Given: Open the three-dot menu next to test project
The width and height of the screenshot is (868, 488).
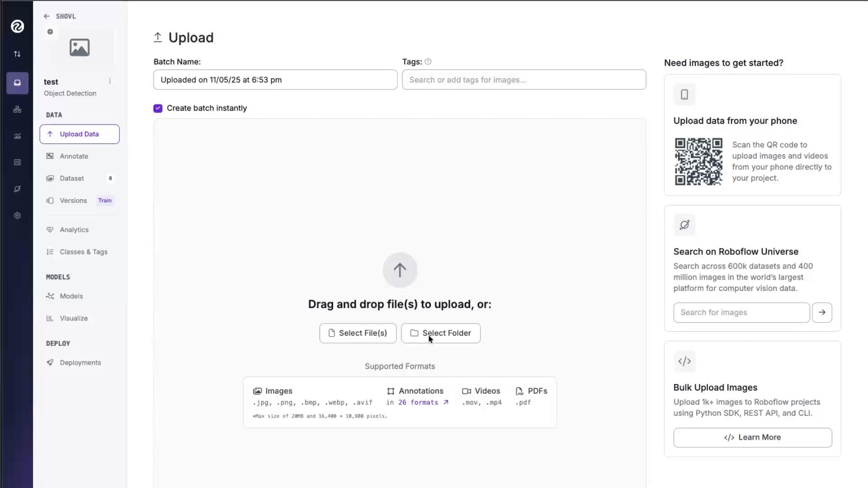Looking at the screenshot, I should [x=110, y=81].
